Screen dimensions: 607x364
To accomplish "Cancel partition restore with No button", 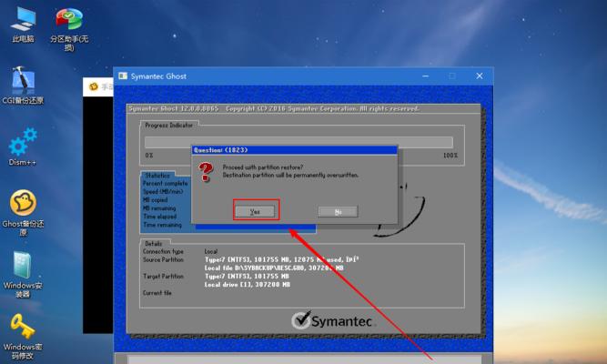I will [338, 211].
